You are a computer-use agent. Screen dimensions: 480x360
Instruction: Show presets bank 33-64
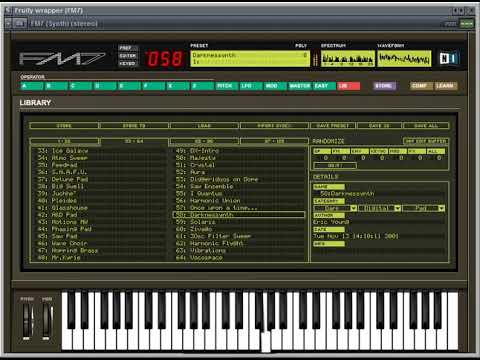coord(134,141)
